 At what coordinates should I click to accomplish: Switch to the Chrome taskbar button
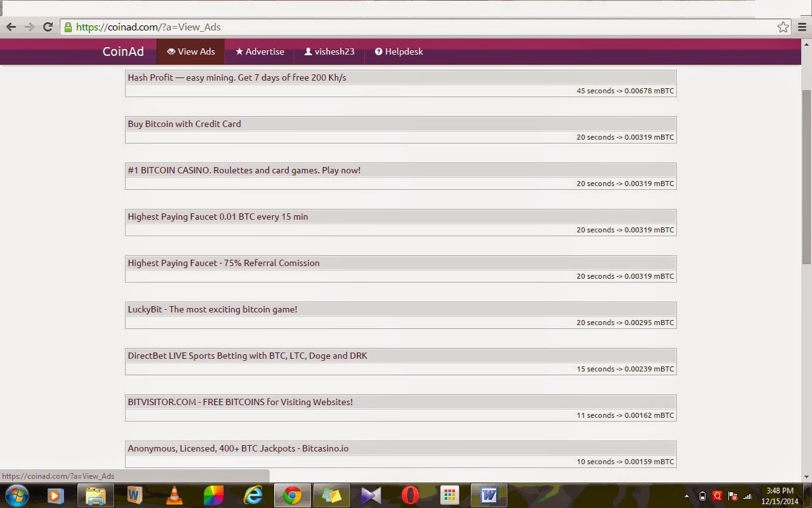point(292,495)
